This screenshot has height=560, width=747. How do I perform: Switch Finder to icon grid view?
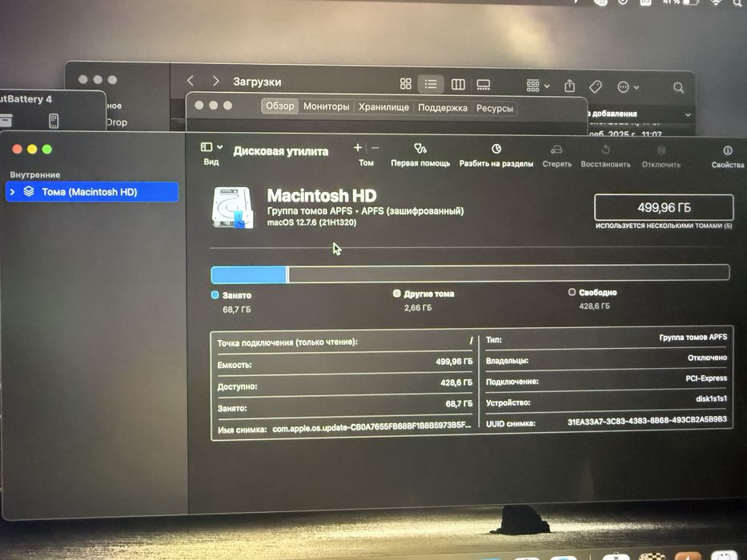tap(406, 84)
